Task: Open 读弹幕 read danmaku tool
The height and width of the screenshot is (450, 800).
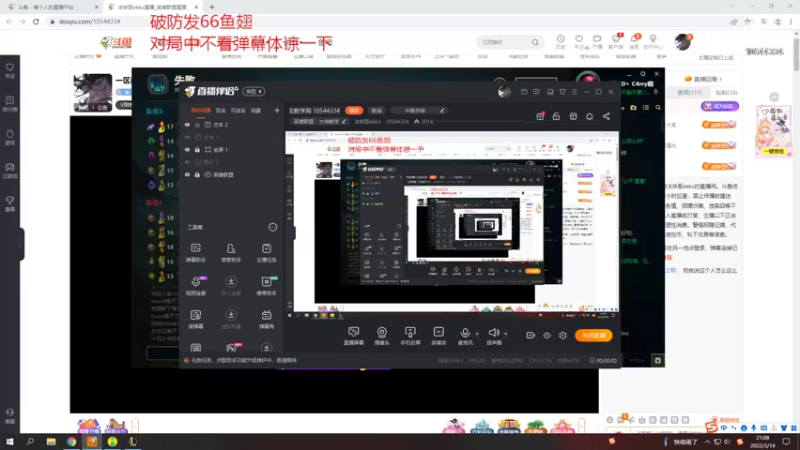Action: tap(195, 319)
